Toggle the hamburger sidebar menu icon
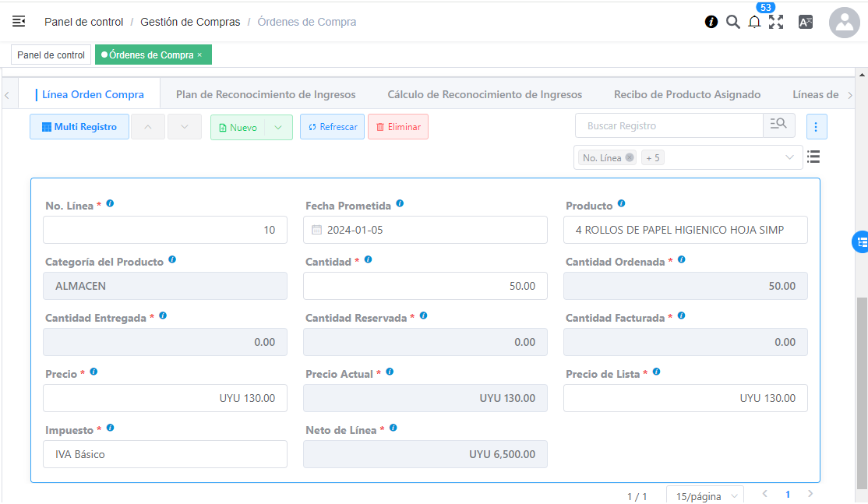Screen dimensions: 868x504 tap(19, 22)
